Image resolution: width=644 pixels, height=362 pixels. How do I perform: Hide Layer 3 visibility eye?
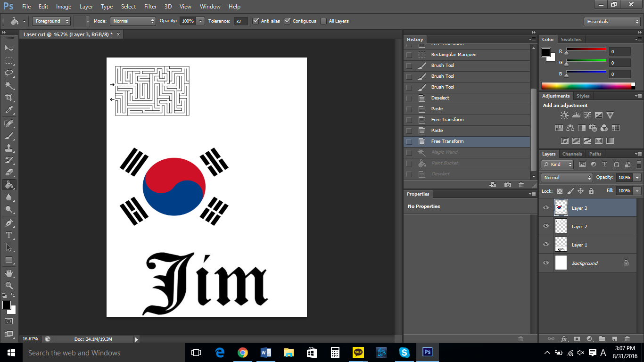pyautogui.click(x=546, y=207)
